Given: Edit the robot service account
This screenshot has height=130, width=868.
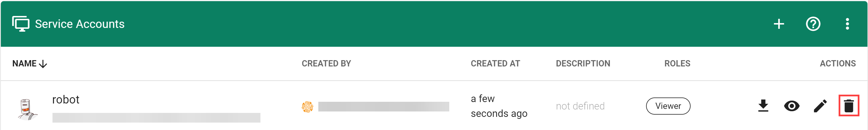Looking at the screenshot, I should tap(820, 106).
